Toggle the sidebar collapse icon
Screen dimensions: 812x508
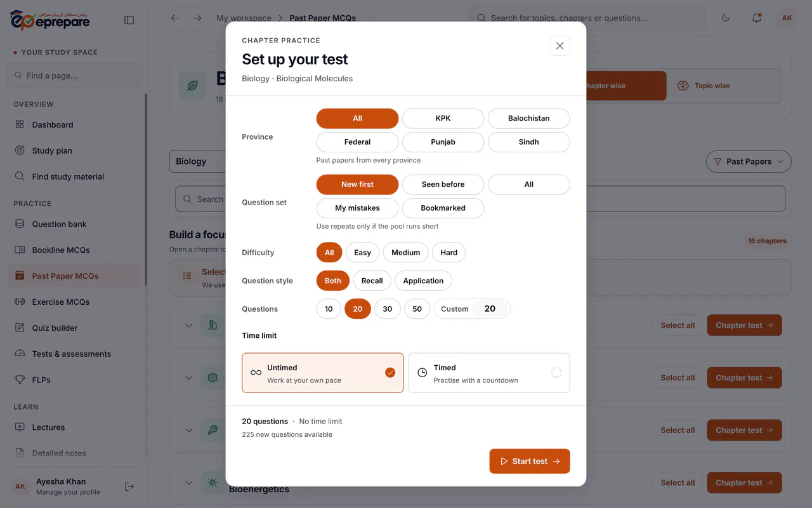pyautogui.click(x=129, y=20)
